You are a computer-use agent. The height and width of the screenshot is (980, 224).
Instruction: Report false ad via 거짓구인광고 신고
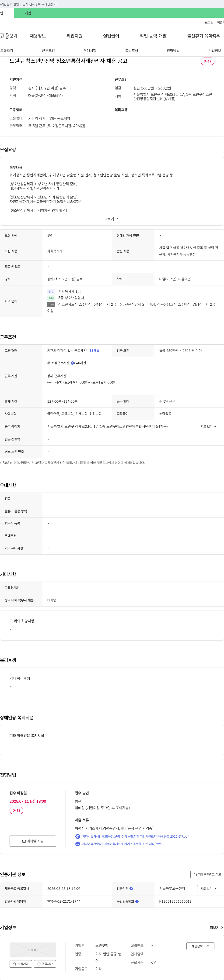(207, 874)
